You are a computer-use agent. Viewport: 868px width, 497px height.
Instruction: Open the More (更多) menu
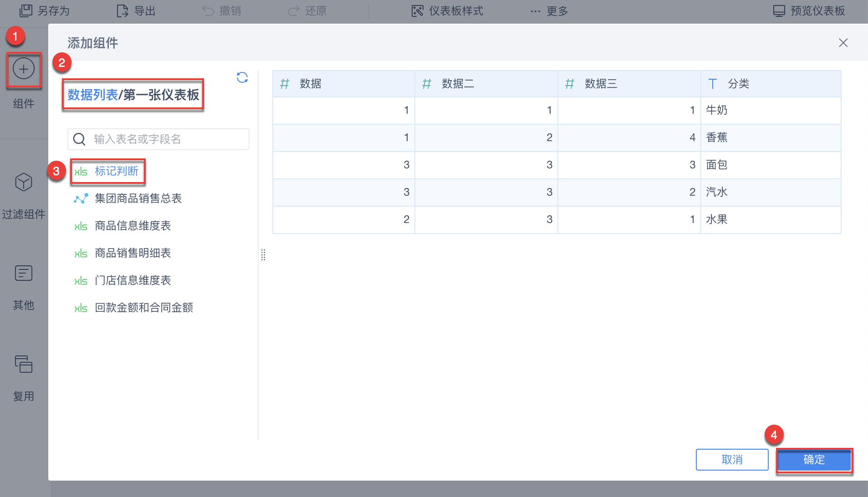pos(549,11)
